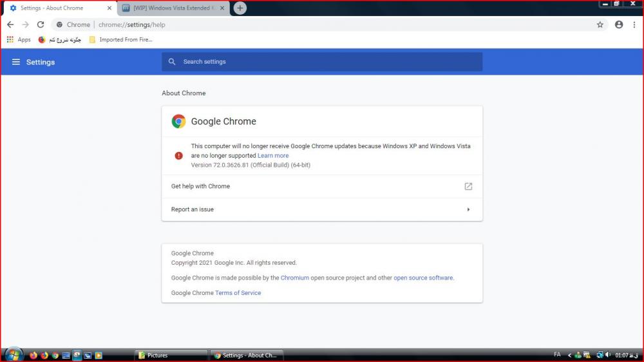Open the Chromium project link
The height and width of the screenshot is (362, 644).
(x=295, y=278)
